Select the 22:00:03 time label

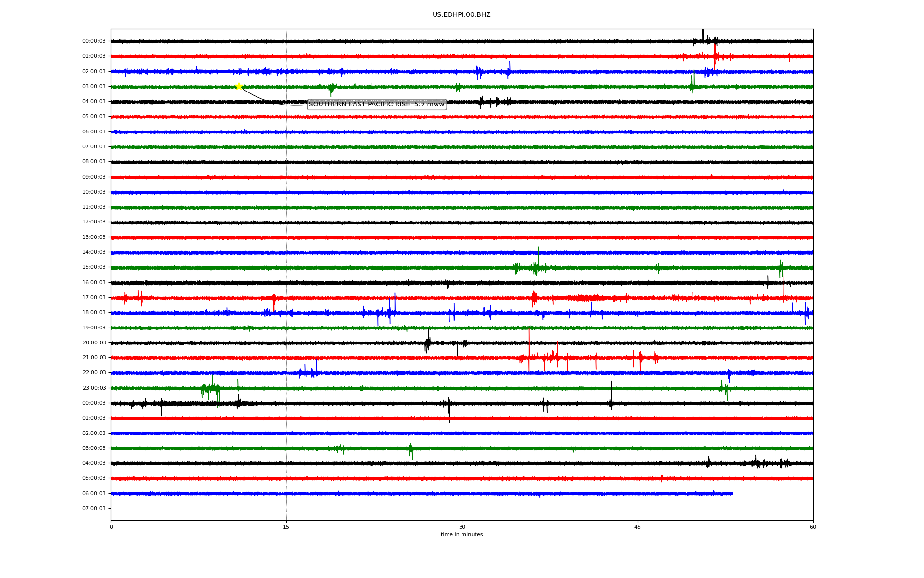pyautogui.click(x=94, y=373)
